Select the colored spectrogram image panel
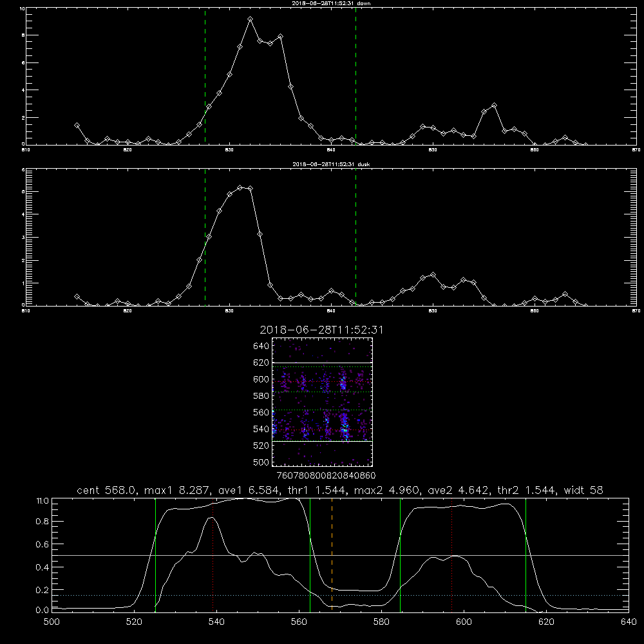This screenshot has height=644, width=644. tap(323, 402)
